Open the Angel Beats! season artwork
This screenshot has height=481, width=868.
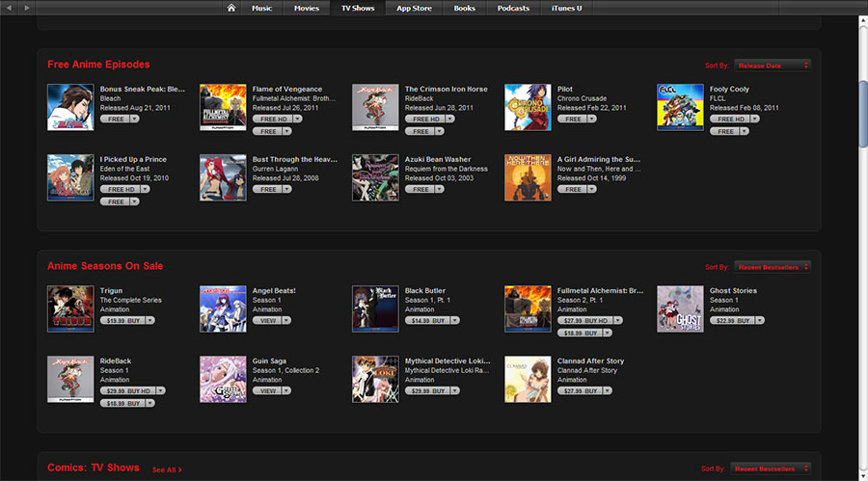[223, 308]
